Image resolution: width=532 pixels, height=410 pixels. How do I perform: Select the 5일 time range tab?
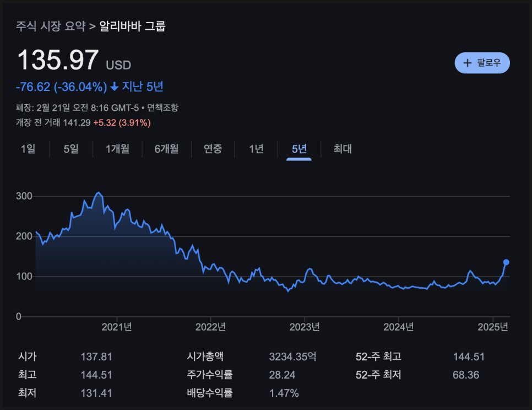(71, 149)
